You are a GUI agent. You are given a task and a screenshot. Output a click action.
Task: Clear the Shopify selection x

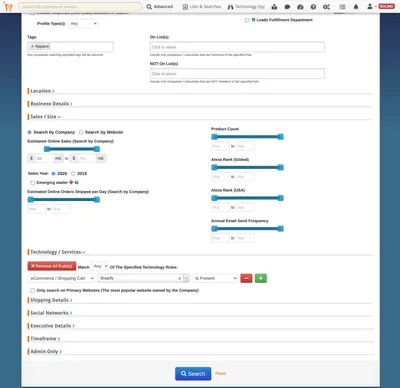(179, 278)
